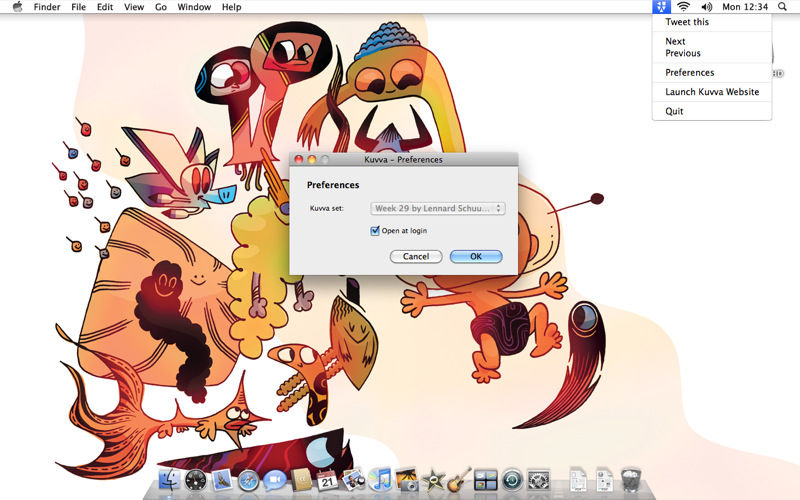Open document stack beside System Preferences

pos(578,480)
